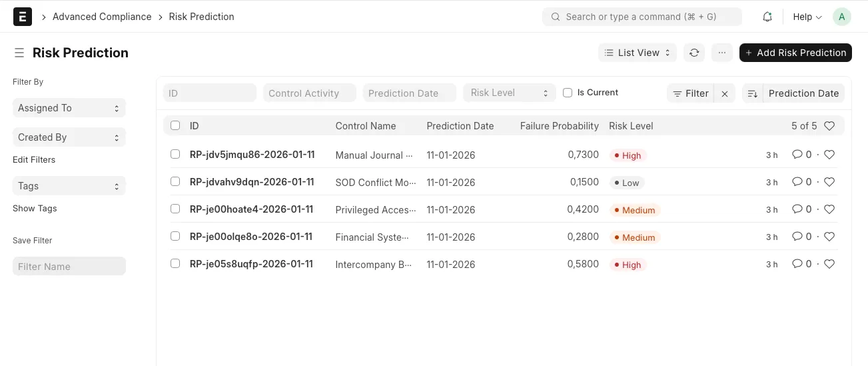Like the Manual Journal row heart icon
Viewport: 868px width, 366px height.
tap(829, 155)
